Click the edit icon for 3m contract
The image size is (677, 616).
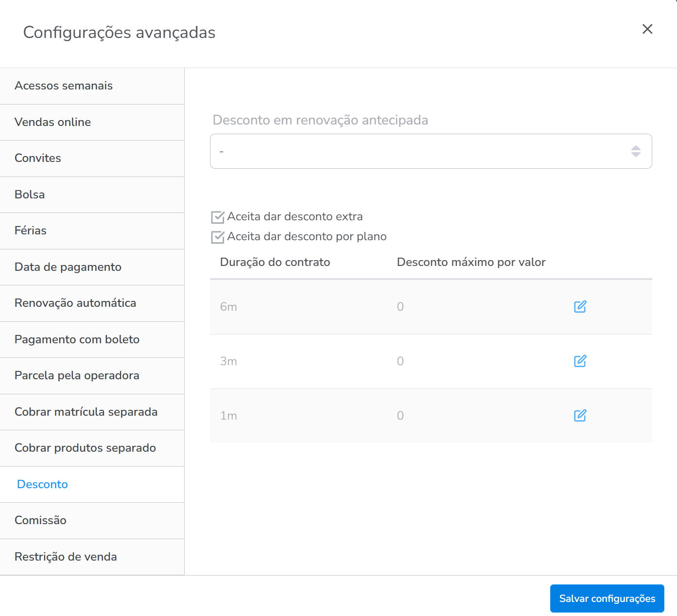pos(580,361)
